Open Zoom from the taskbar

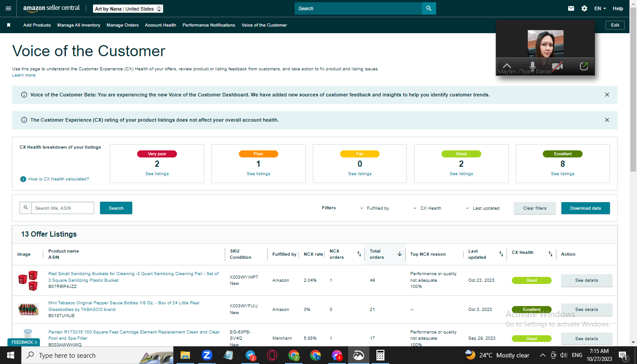[x=207, y=355]
